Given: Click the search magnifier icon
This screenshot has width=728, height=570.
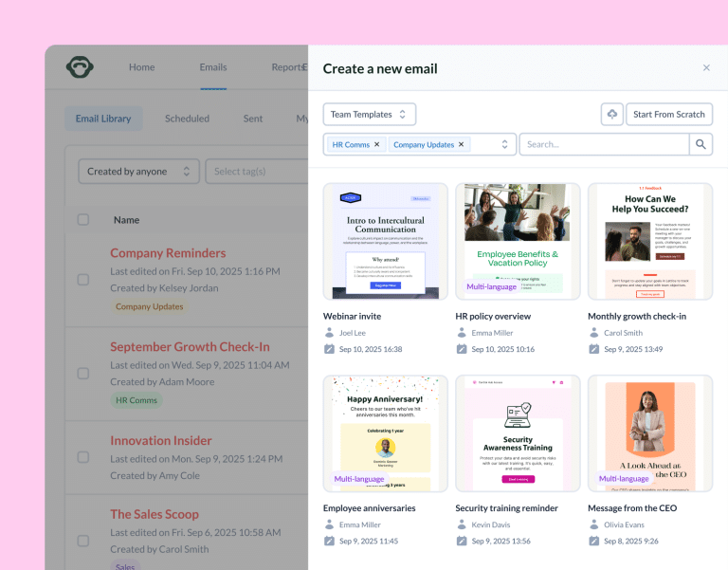Looking at the screenshot, I should pyautogui.click(x=701, y=144).
